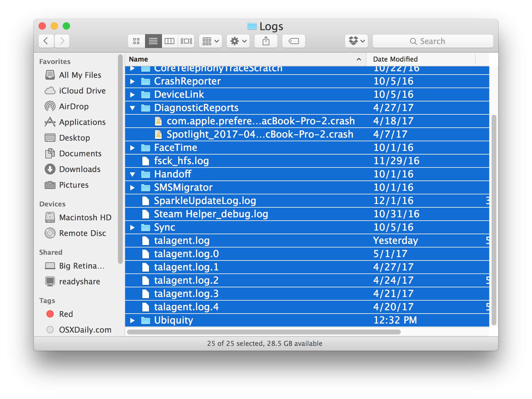Open the Action gear menu
This screenshot has height=399, width=532.
[238, 41]
